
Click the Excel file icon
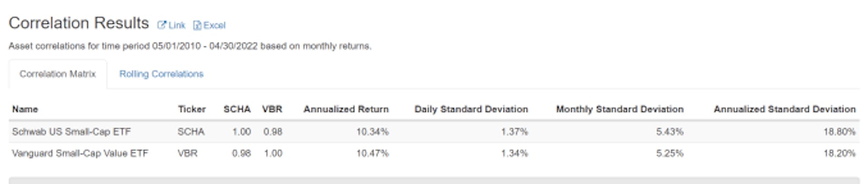197,25
